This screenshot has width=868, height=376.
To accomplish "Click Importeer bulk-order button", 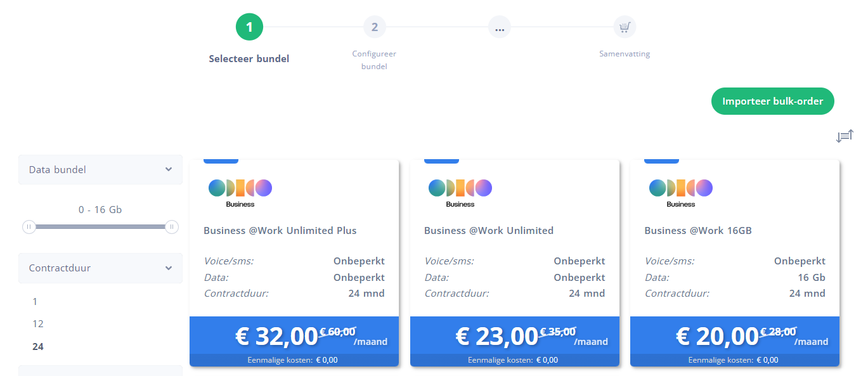I will point(773,101).
